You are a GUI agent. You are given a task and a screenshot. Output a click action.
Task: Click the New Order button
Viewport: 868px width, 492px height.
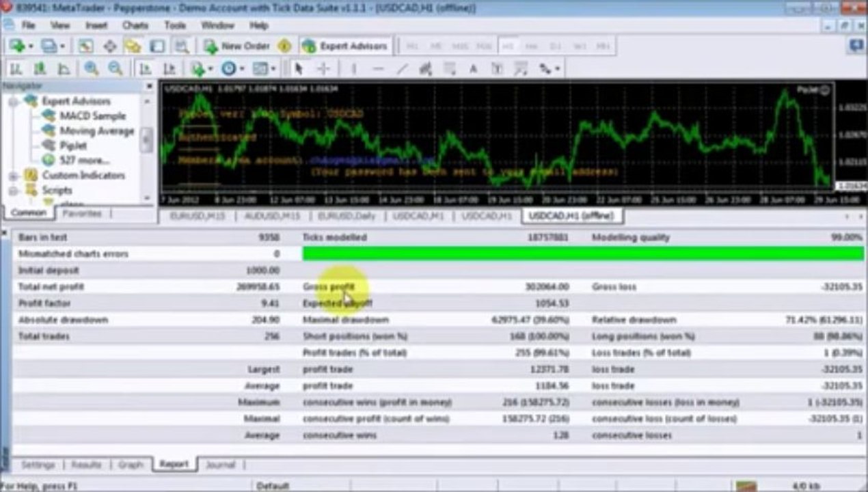pyautogui.click(x=237, y=46)
